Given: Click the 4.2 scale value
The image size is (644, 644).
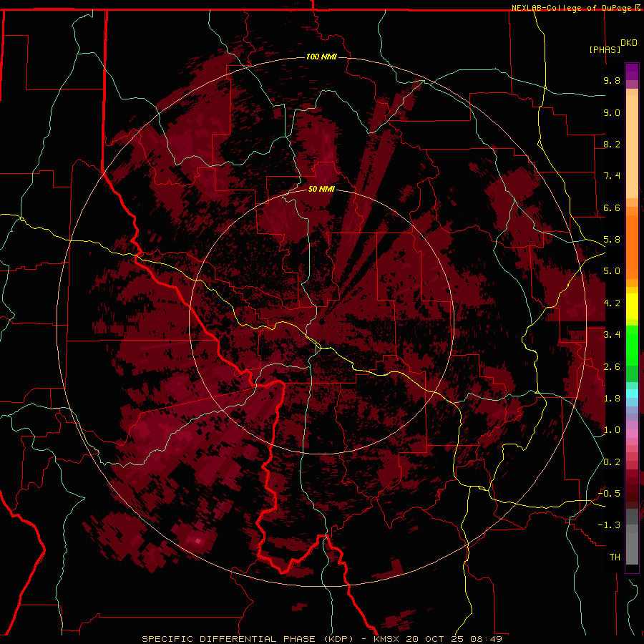Looking at the screenshot, I should (612, 303).
